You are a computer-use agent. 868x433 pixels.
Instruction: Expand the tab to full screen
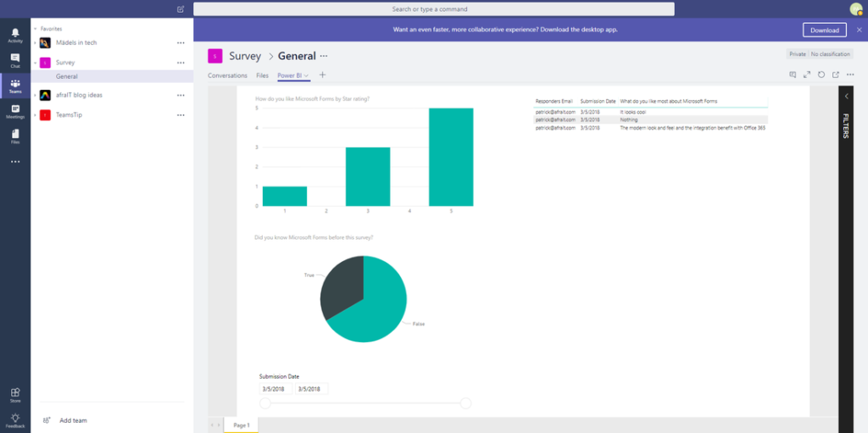coord(807,75)
